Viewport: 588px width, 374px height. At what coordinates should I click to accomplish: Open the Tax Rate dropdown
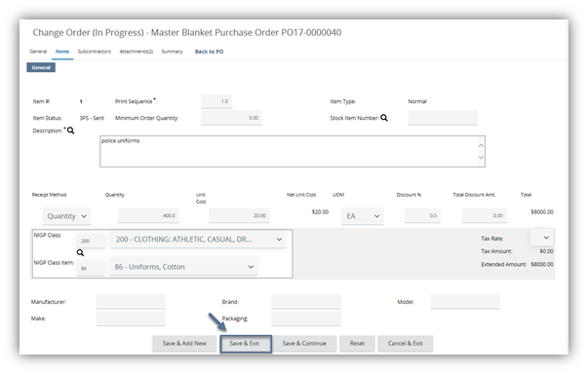[x=542, y=238]
